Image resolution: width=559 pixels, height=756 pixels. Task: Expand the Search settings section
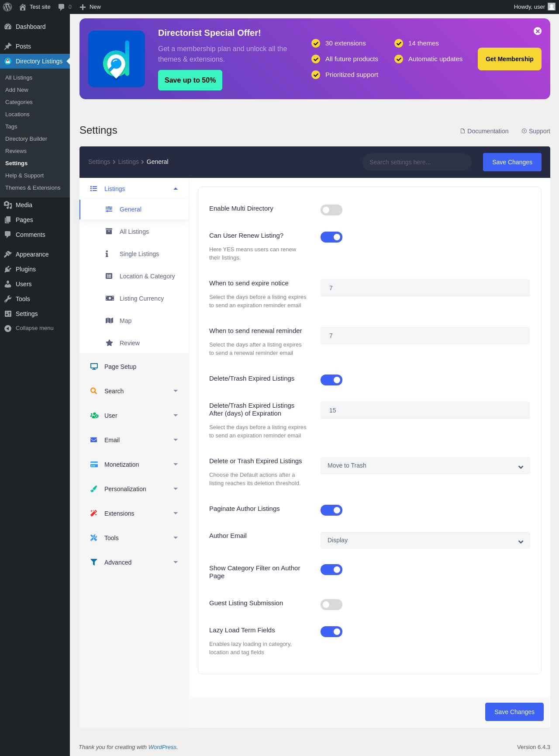coord(176,391)
